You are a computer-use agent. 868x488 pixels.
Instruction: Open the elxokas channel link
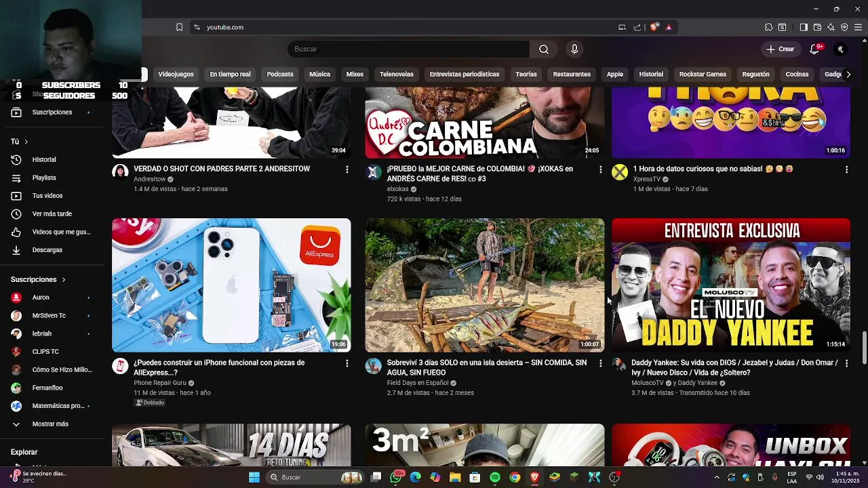pyautogui.click(x=397, y=190)
